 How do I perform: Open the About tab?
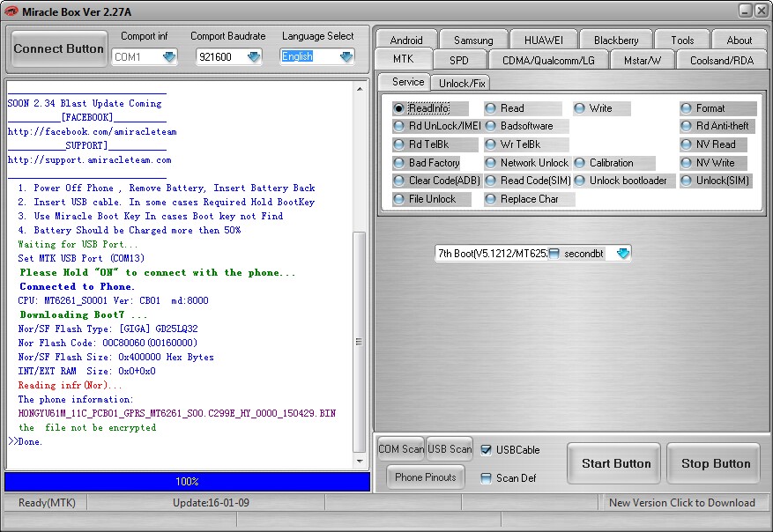click(739, 41)
